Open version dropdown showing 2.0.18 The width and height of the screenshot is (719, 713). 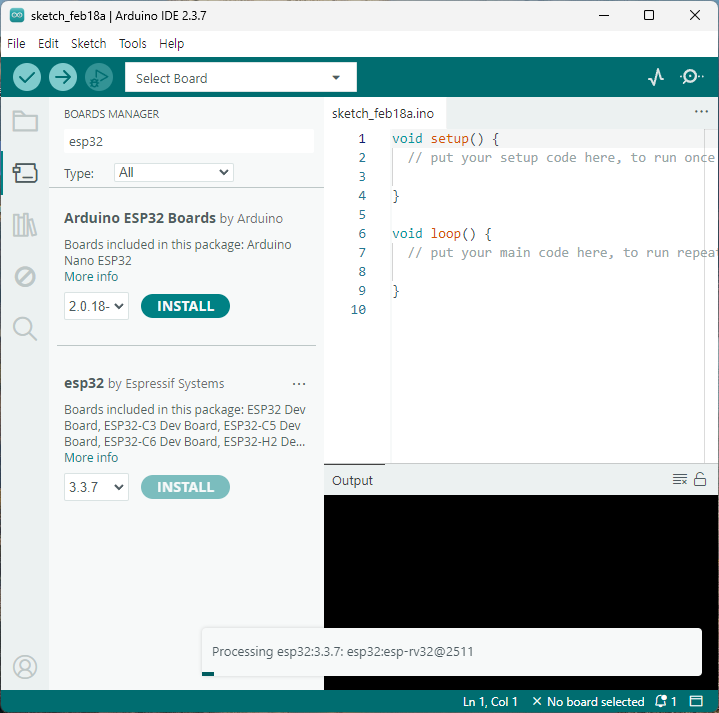(96, 306)
